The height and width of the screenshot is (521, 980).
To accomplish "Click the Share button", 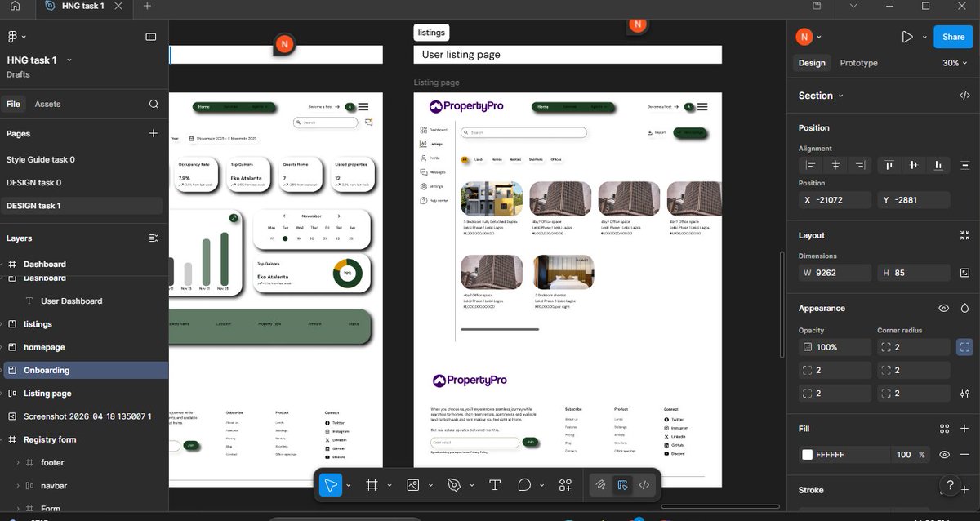I will [953, 37].
